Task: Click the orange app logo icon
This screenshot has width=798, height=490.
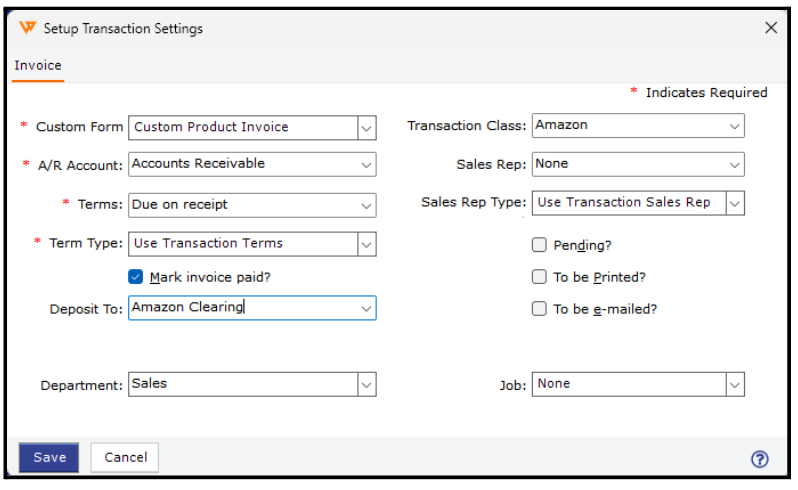Action: (x=27, y=28)
